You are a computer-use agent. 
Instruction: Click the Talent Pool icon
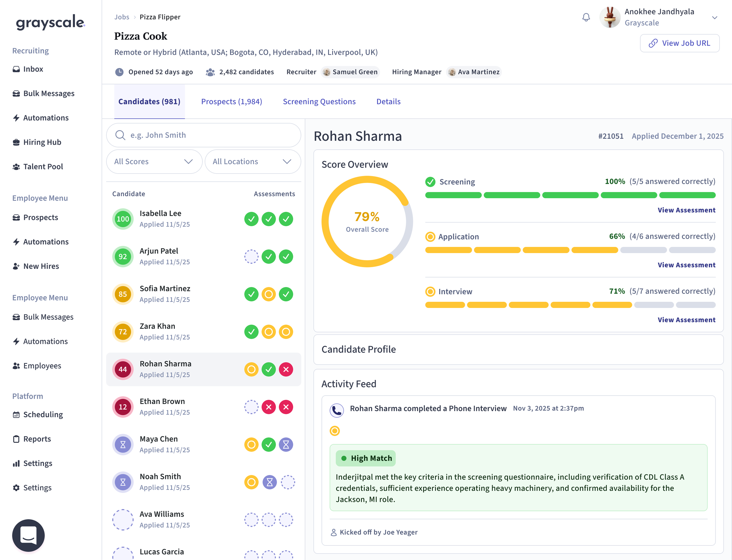pos(16,167)
